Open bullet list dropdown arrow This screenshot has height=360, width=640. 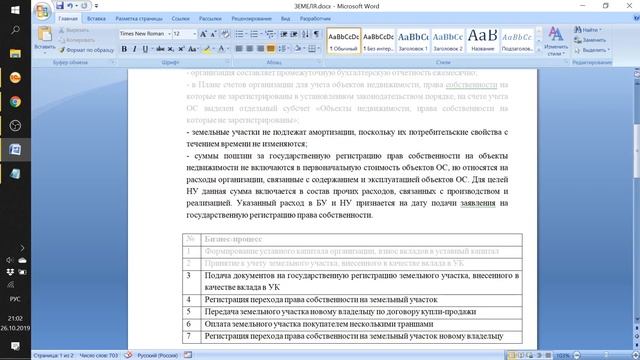point(246,34)
